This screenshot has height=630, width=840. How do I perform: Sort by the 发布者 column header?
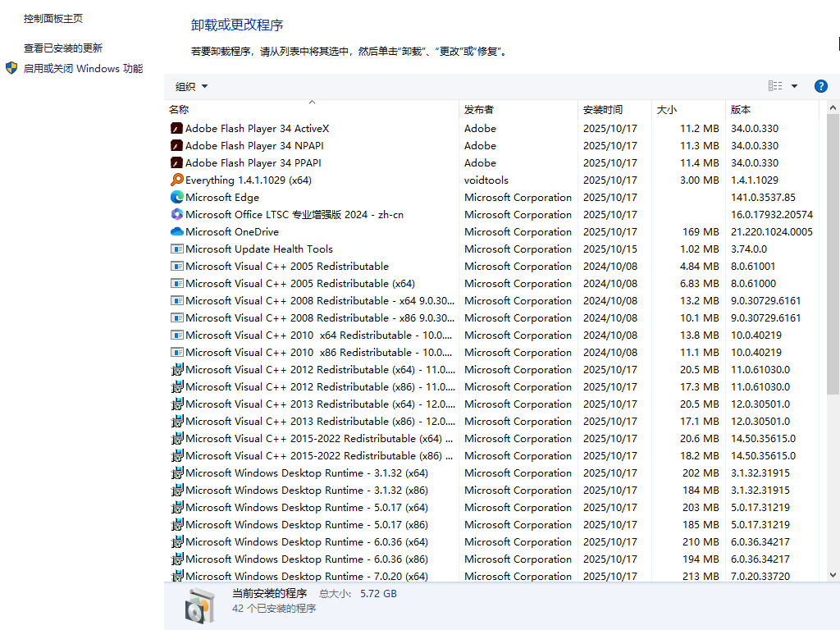click(479, 109)
